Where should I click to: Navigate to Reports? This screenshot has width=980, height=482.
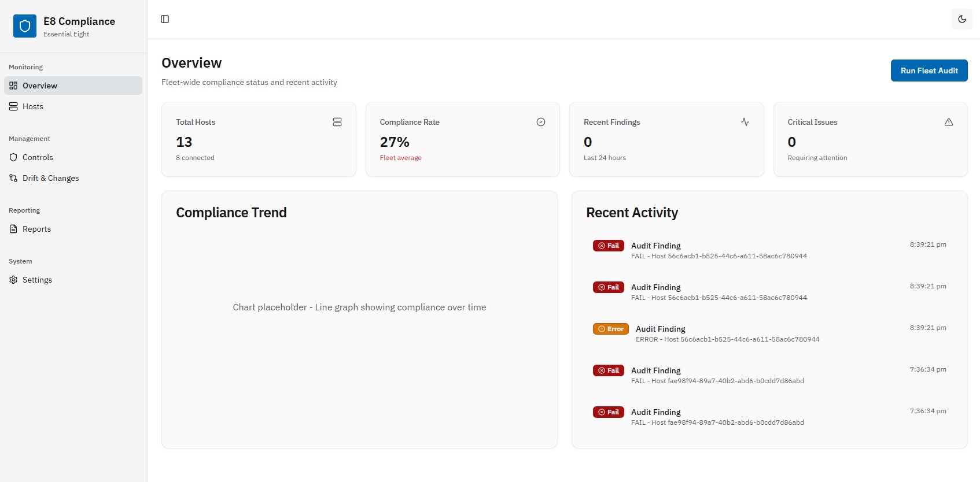[73, 229]
